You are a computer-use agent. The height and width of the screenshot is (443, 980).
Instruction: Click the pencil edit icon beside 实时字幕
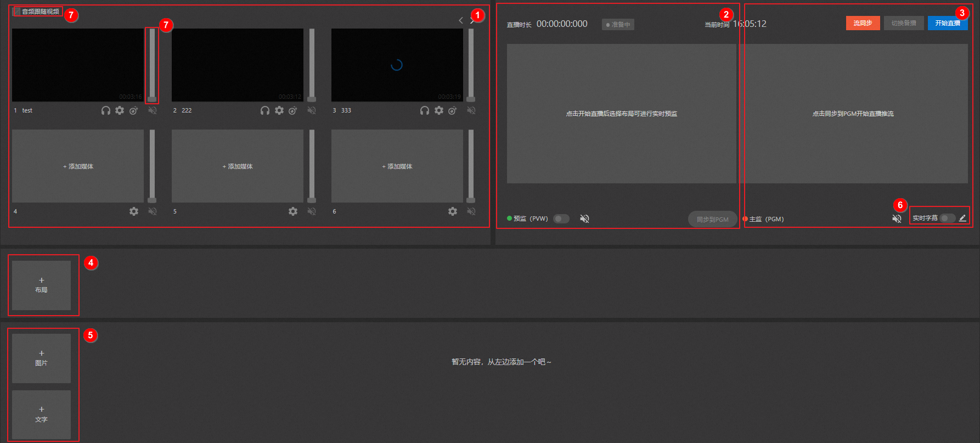[962, 218]
